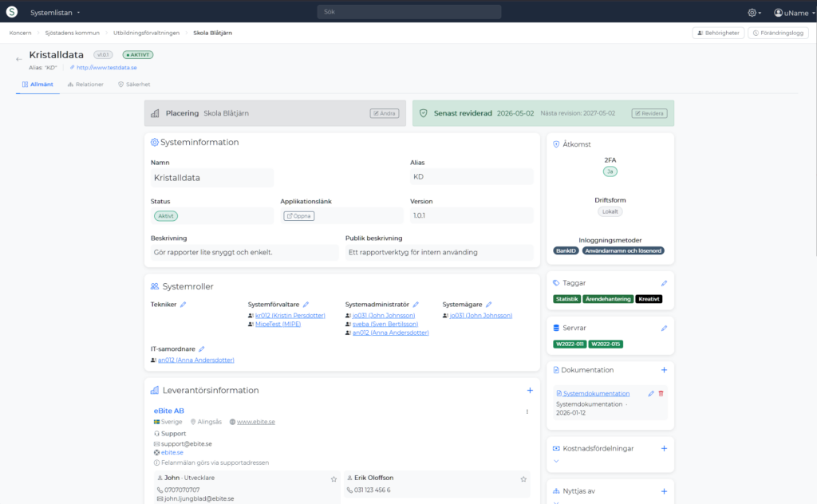Open Förändringslogg change log
The width and height of the screenshot is (817, 504).
click(x=779, y=33)
